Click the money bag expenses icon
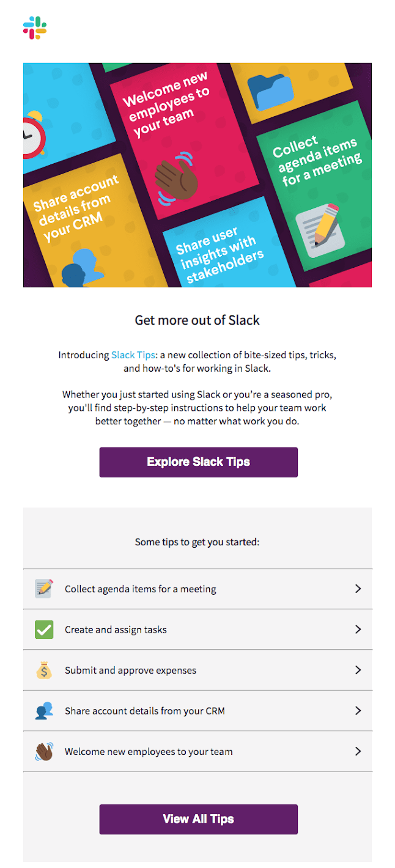395x868 pixels. tap(44, 670)
